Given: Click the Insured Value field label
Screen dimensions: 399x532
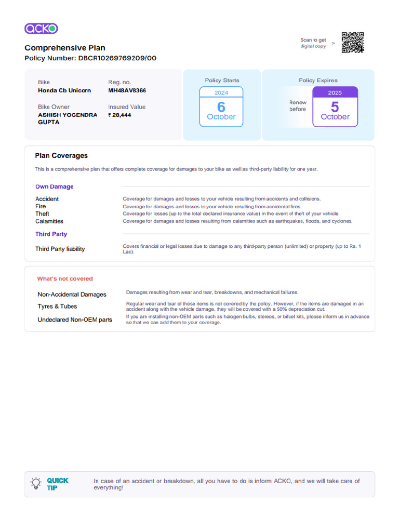Looking at the screenshot, I should (127, 107).
